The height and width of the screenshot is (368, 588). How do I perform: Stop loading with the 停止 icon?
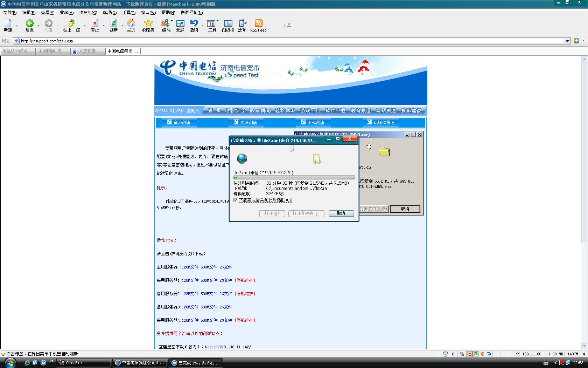click(x=95, y=25)
